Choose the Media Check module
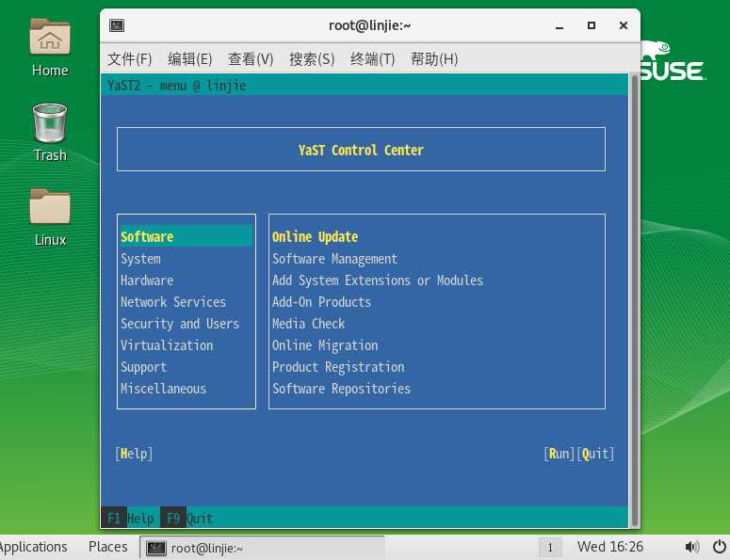 (309, 323)
